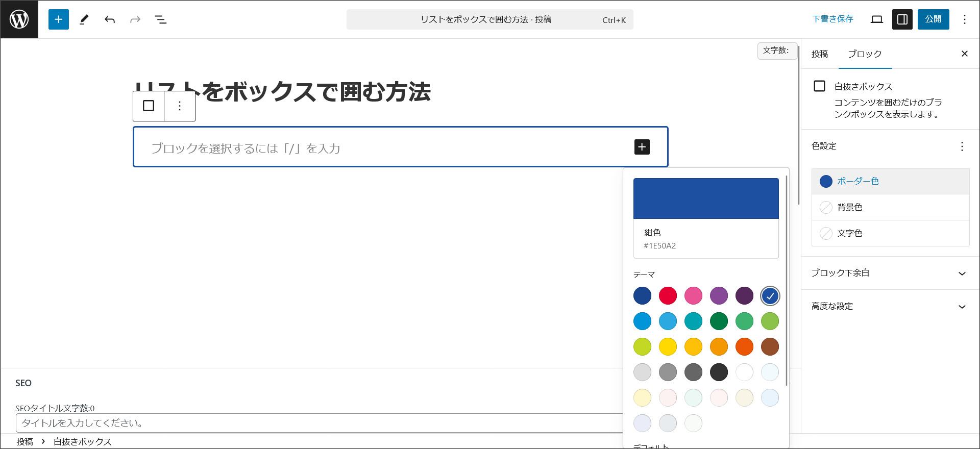Click the checked blue swatch
This screenshot has width=980, height=449.
click(x=770, y=296)
